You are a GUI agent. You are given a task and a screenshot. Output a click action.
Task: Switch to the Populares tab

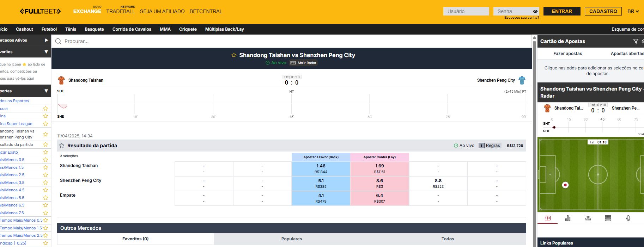click(x=292, y=239)
